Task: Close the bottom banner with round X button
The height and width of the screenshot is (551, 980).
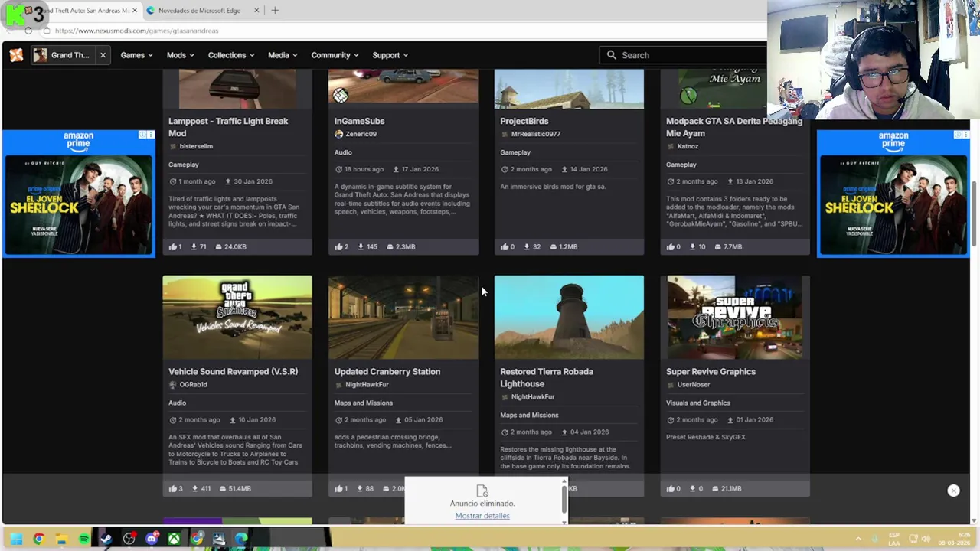Action: [x=953, y=491]
